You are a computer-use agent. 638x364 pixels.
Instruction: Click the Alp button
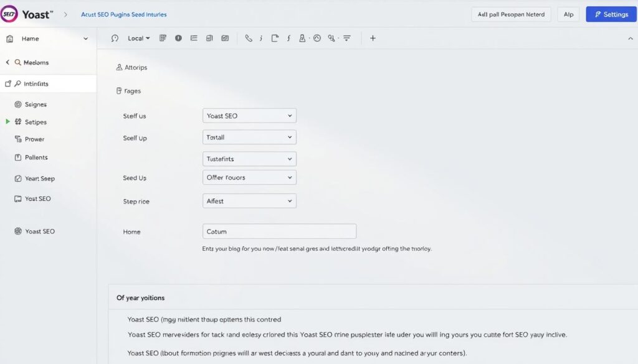568,14
